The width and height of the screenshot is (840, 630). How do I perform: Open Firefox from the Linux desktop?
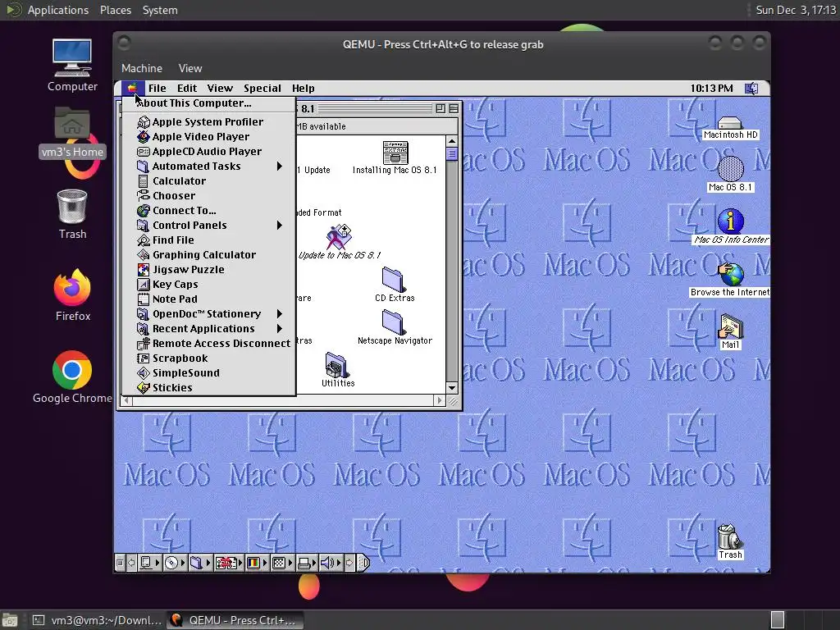72,295
